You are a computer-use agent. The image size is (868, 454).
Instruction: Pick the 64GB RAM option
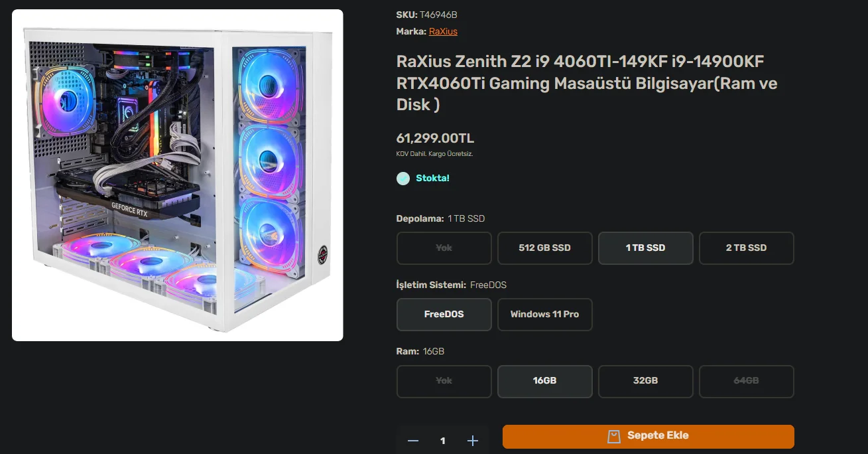point(747,381)
